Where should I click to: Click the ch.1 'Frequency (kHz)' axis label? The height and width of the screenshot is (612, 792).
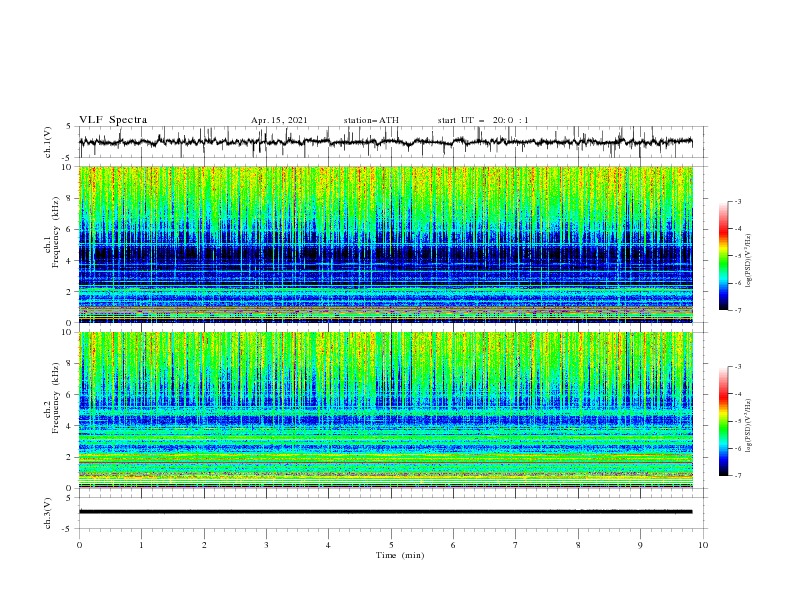[55, 232]
